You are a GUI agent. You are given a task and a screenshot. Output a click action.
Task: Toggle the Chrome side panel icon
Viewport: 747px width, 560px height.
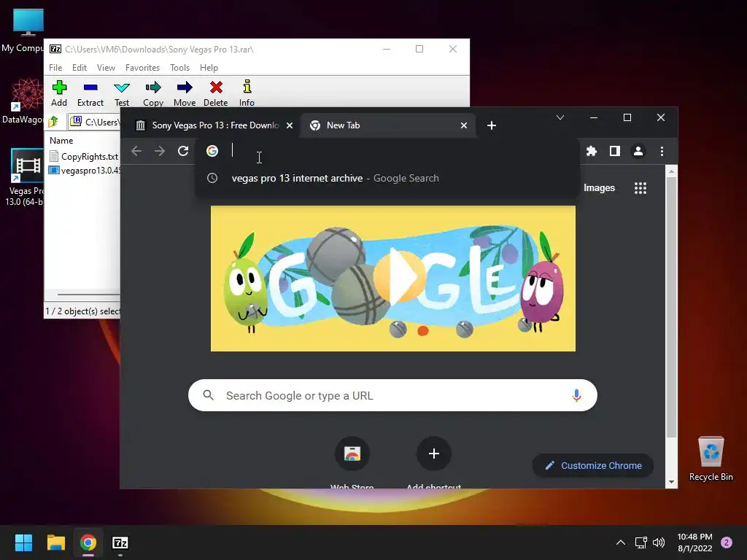(614, 151)
